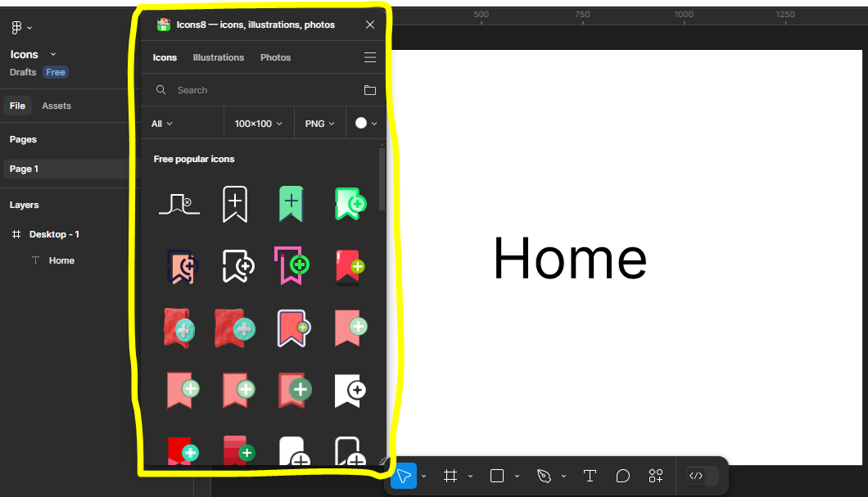This screenshot has width=868, height=497.
Task: Select the Rectangle shape tool
Action: [496, 476]
